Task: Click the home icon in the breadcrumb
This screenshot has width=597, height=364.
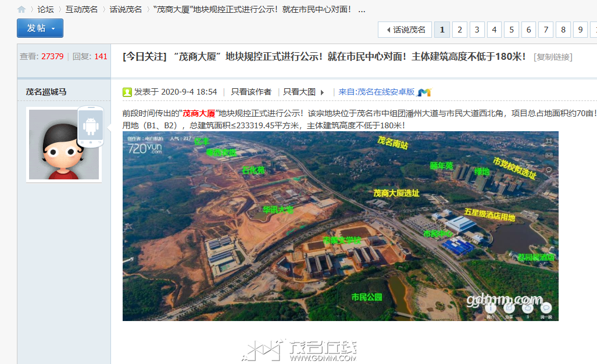Action: 22,10
